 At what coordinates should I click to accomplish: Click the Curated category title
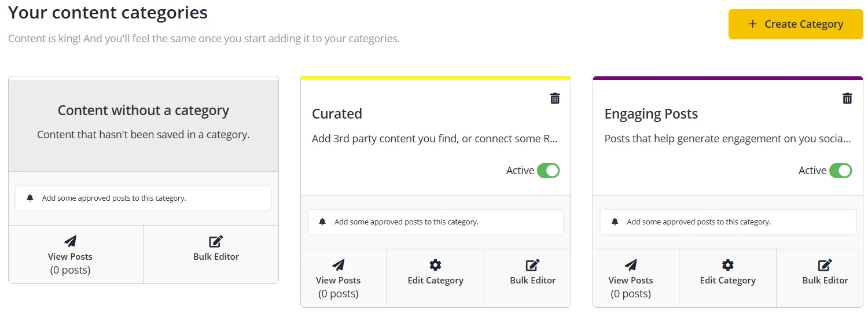[337, 114]
